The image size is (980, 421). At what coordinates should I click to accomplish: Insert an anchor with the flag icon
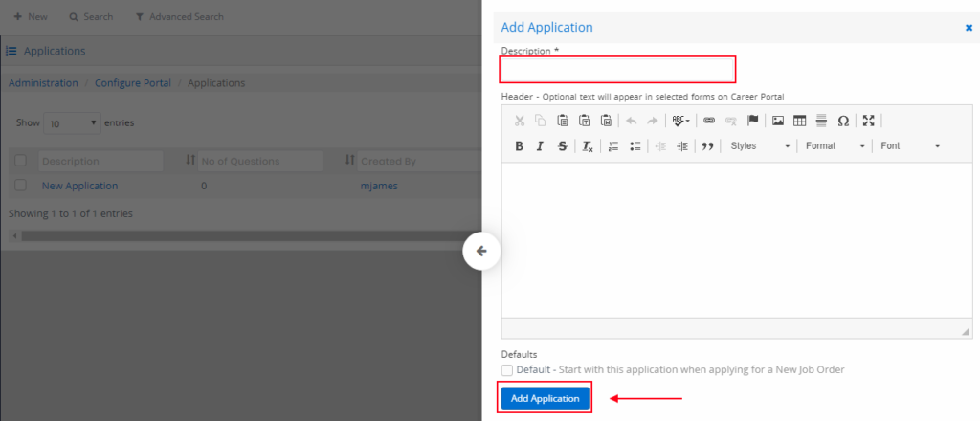pyautogui.click(x=752, y=121)
